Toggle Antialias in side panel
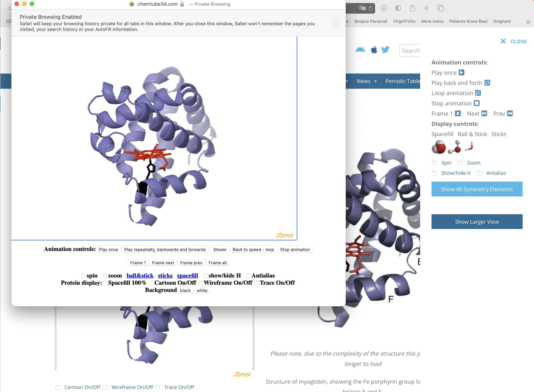Viewport: 534px width, 392px height. pyautogui.click(x=480, y=173)
